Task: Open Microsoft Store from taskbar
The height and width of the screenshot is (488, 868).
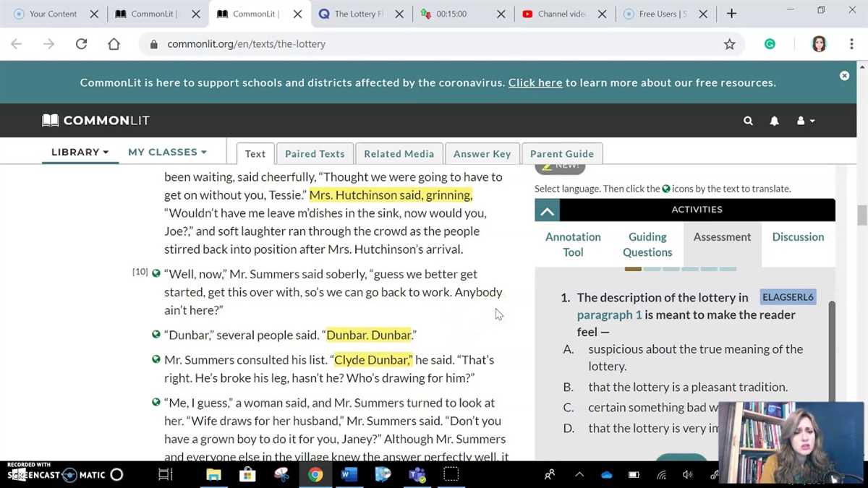Action: [247, 475]
